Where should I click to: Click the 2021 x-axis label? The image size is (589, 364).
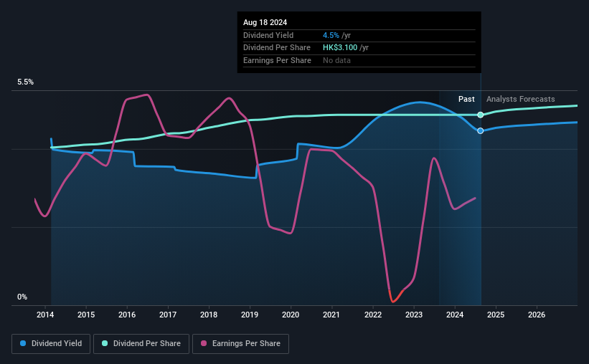pos(331,315)
